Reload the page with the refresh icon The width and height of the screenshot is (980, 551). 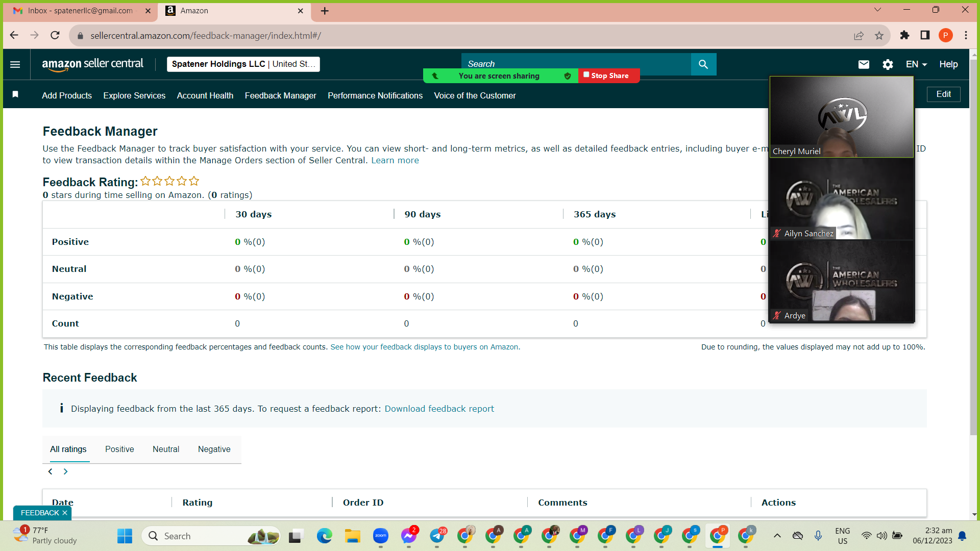click(55, 35)
